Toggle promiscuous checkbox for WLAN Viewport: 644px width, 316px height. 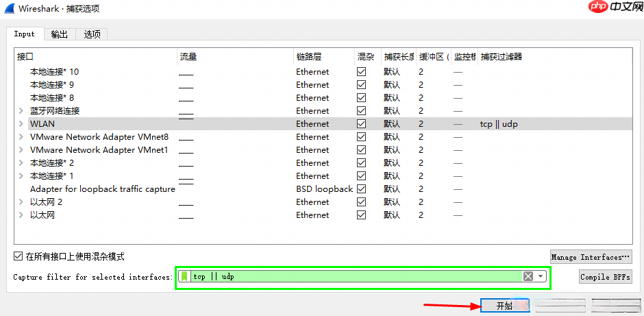362,123
